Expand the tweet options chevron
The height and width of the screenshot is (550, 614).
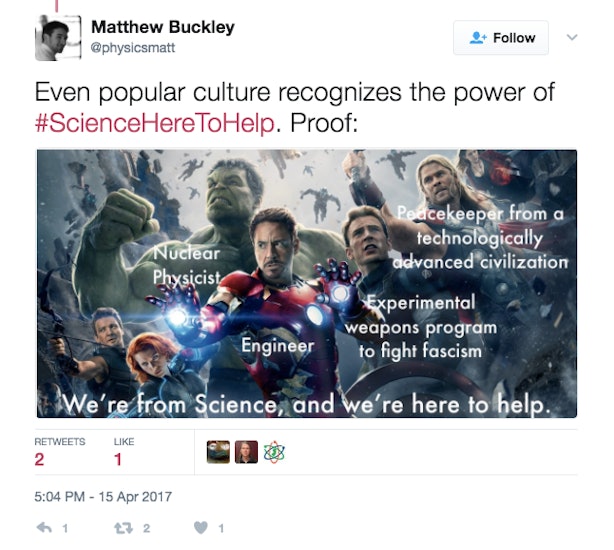[572, 37]
